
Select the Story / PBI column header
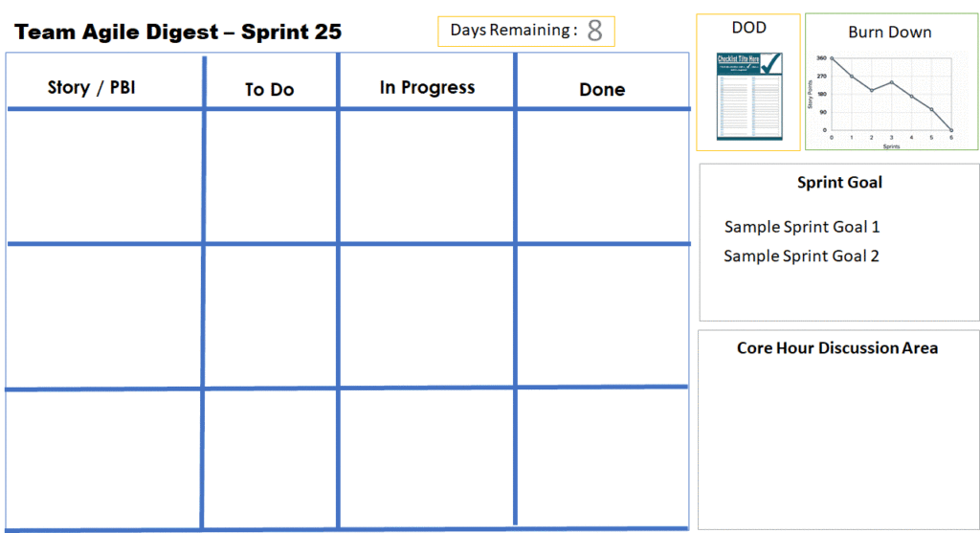[x=91, y=87]
